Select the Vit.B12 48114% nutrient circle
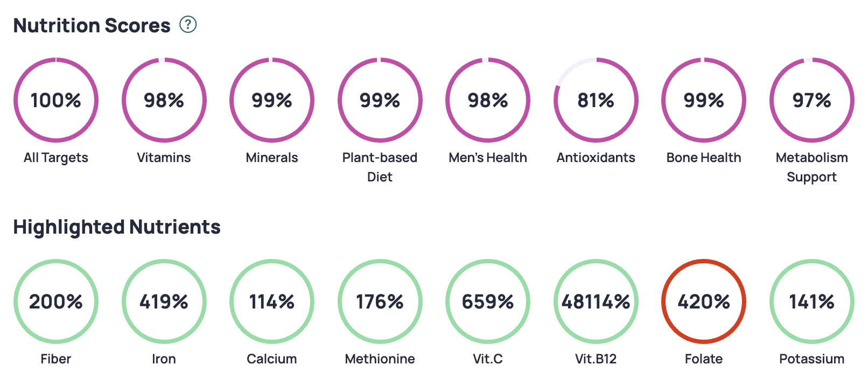The image size is (868, 379). coord(596,301)
